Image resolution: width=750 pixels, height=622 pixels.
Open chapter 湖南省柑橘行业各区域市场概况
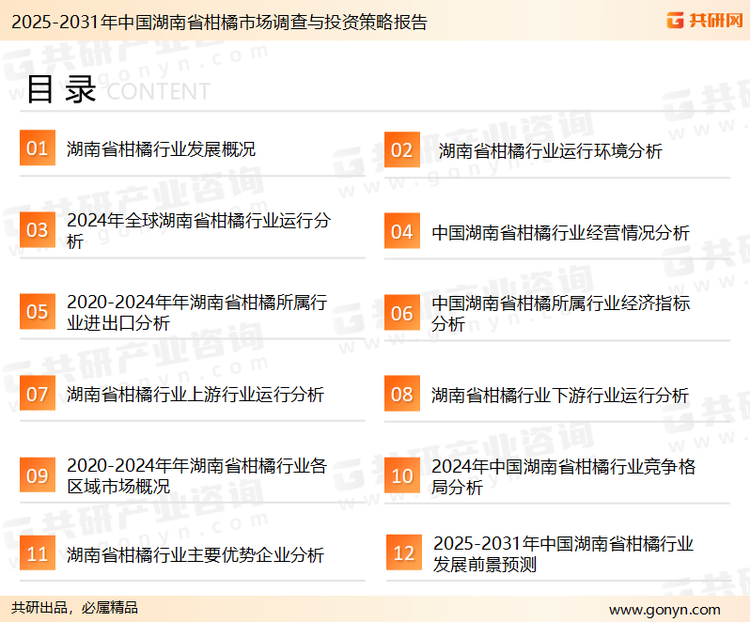(197, 476)
